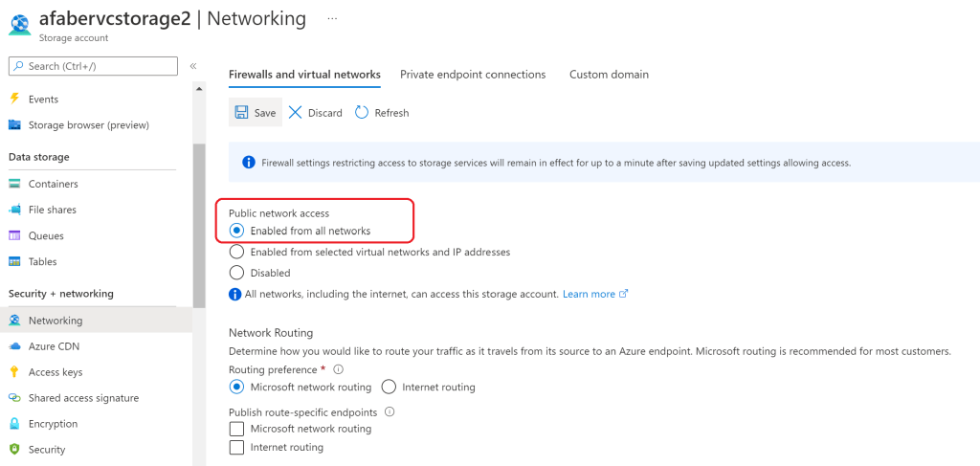The height and width of the screenshot is (466, 980).
Task: Open the Custom domain tab
Action: point(609,75)
